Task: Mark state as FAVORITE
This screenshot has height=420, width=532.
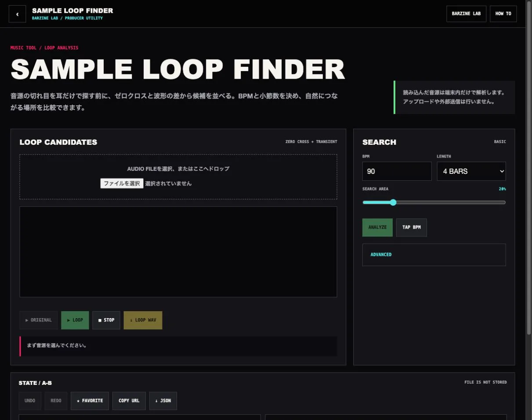Action: [90, 401]
